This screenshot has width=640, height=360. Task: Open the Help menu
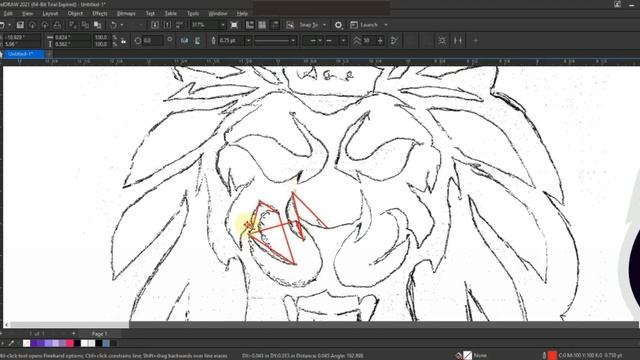[242, 13]
